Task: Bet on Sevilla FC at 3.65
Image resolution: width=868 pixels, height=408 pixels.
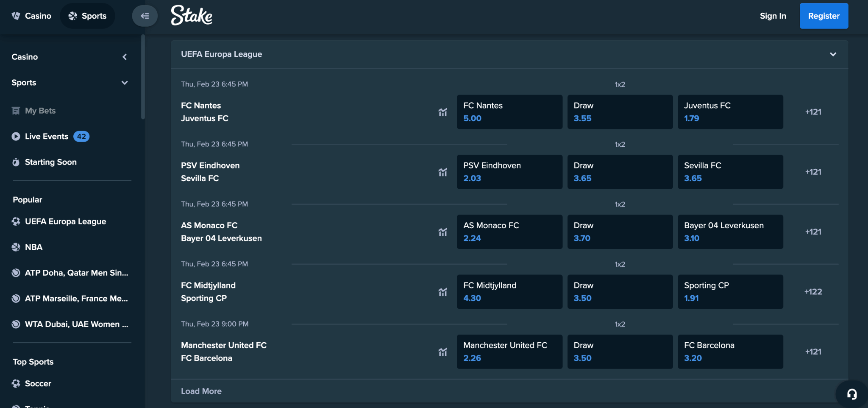Action: 730,172
